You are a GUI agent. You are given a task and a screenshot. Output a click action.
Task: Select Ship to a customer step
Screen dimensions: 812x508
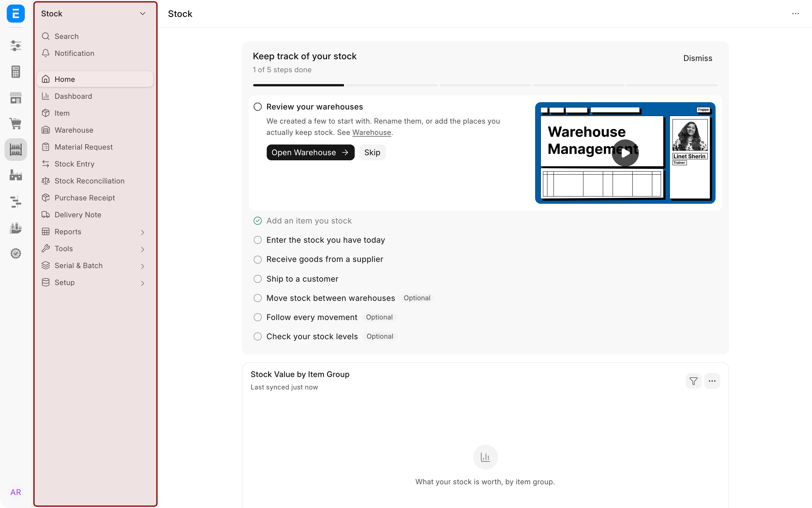coord(302,279)
